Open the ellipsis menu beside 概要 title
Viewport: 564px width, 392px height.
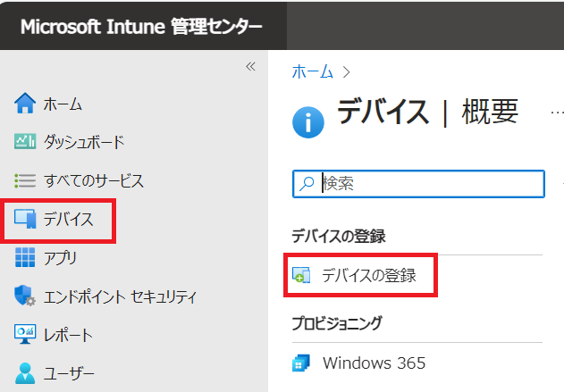(557, 113)
